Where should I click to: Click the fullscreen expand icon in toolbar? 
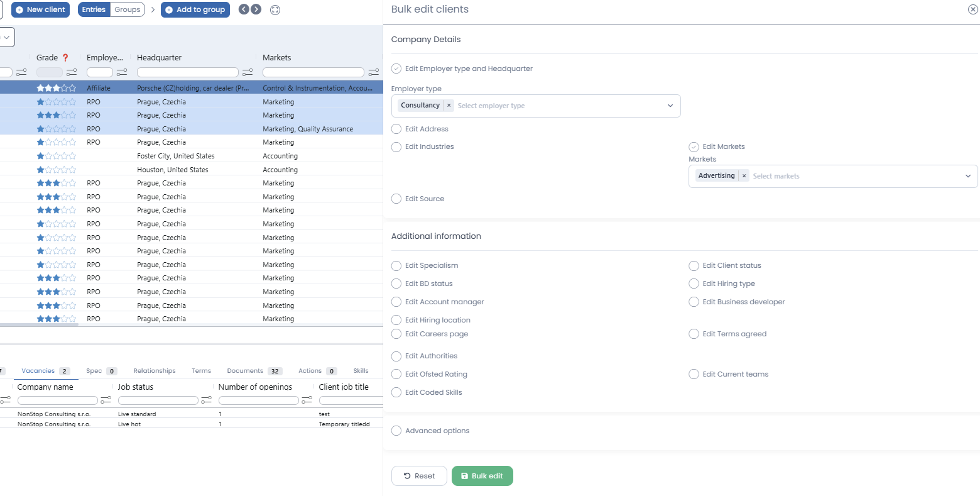275,10
